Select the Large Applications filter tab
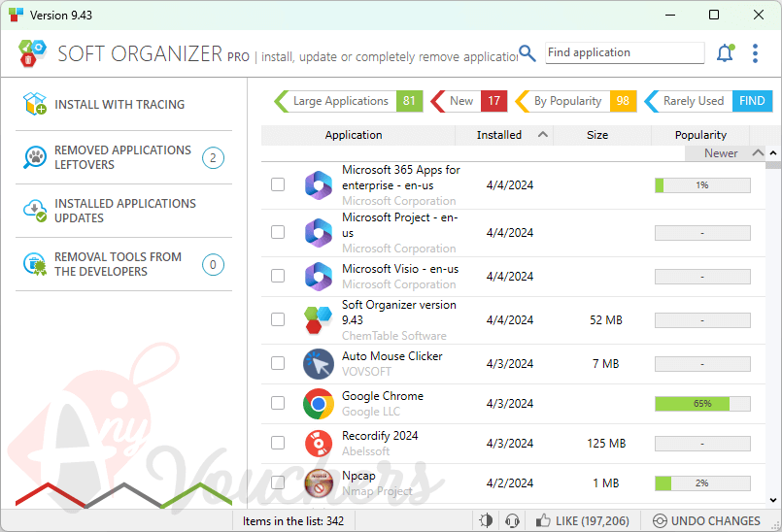This screenshot has width=782, height=532. click(348, 101)
